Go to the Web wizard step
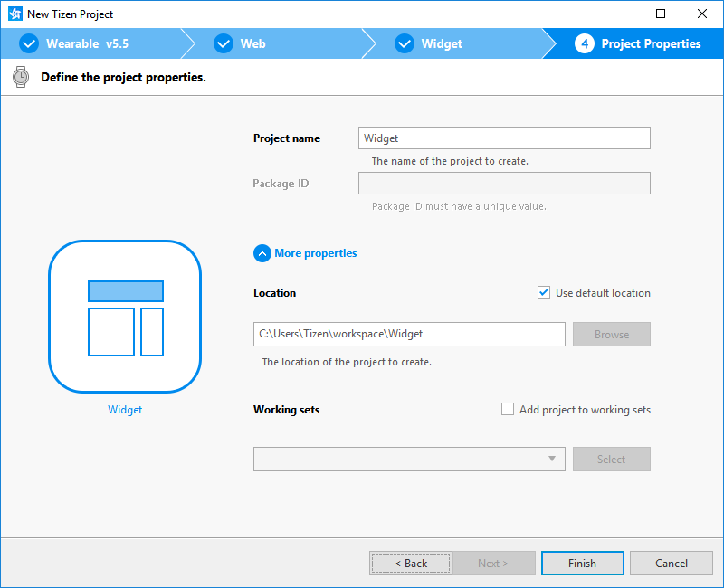The height and width of the screenshot is (588, 724). click(x=253, y=43)
